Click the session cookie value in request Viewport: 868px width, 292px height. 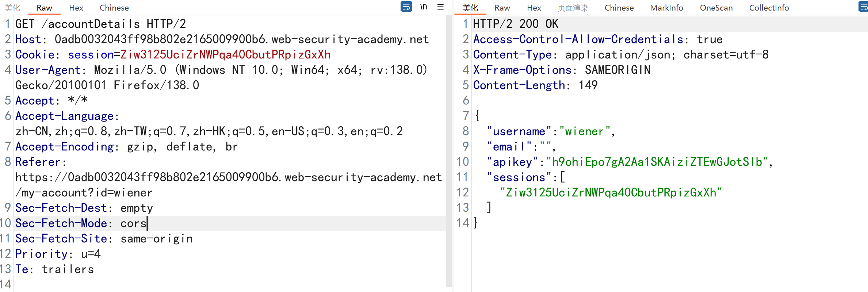[225, 55]
